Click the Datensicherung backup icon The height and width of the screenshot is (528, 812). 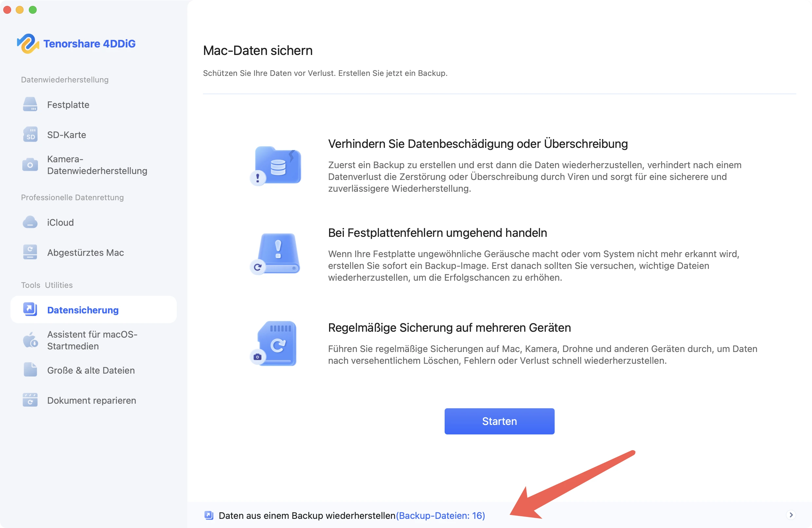coord(30,309)
